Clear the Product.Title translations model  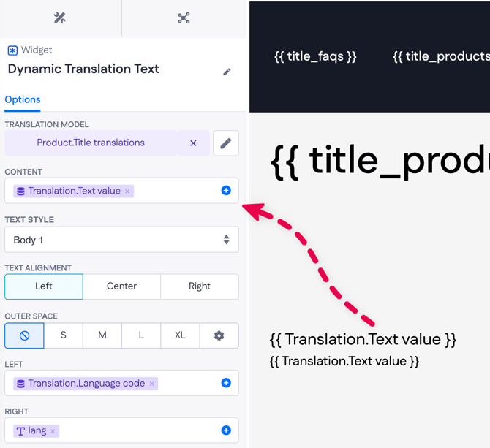pos(193,143)
